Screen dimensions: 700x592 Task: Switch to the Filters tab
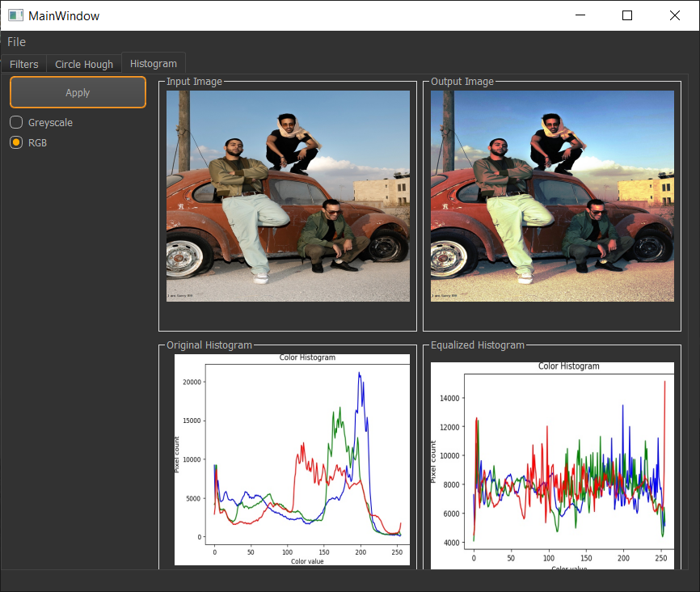(23, 63)
